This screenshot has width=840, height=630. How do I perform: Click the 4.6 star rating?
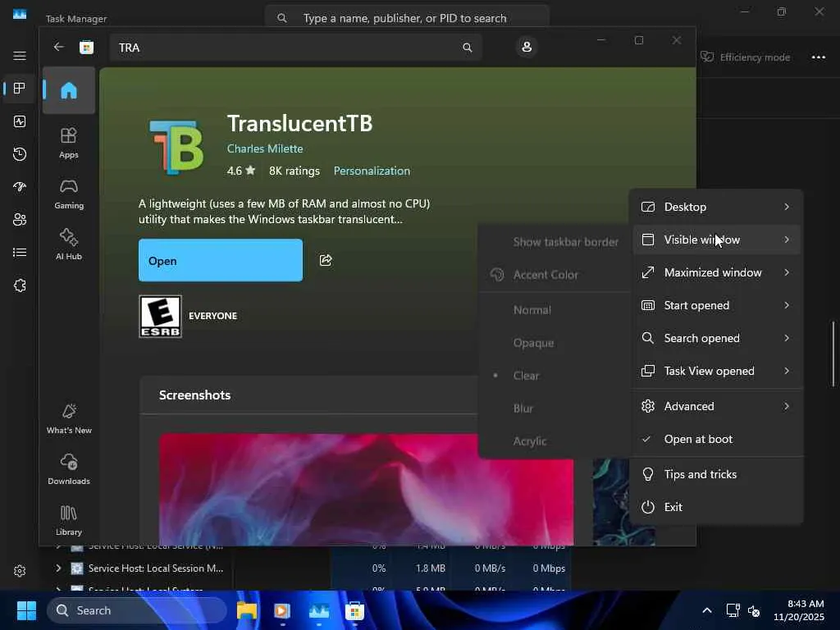pos(241,171)
